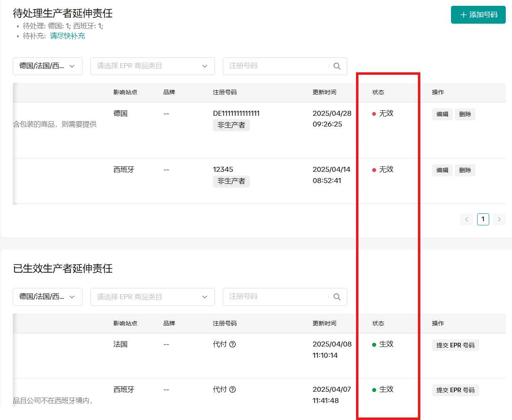Click the 编辑 button on the Germany row
The height and width of the screenshot is (420, 512).
point(442,114)
